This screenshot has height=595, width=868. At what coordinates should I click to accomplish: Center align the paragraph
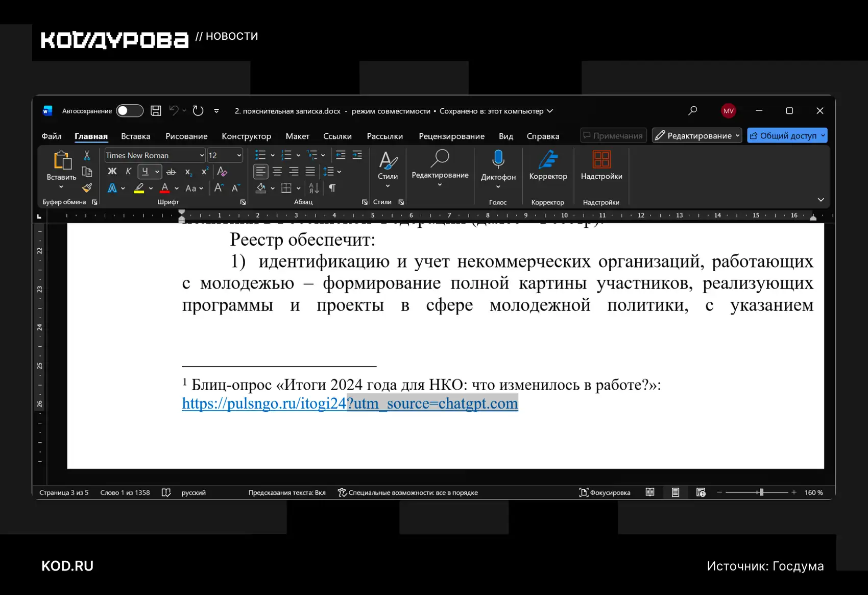[x=277, y=172]
